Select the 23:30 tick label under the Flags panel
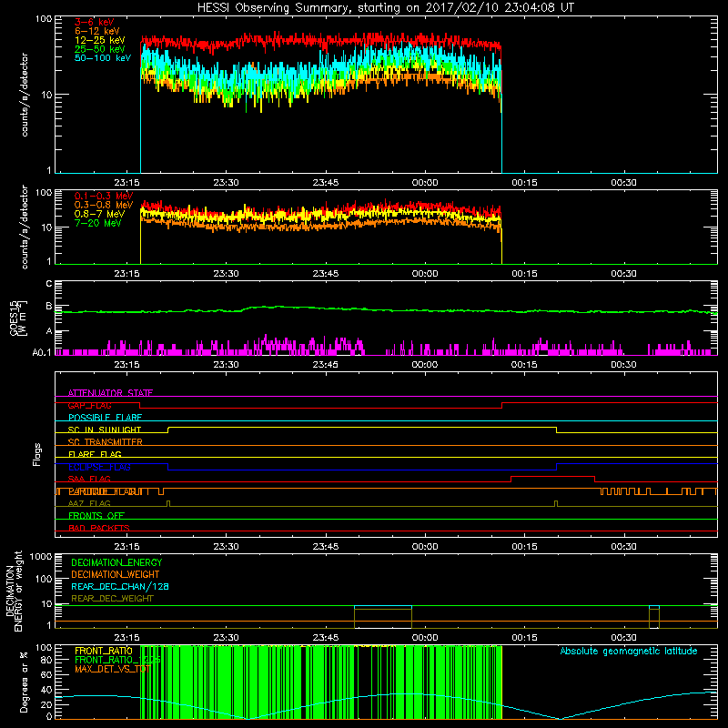Screen dimensions: 728x728 [226, 547]
